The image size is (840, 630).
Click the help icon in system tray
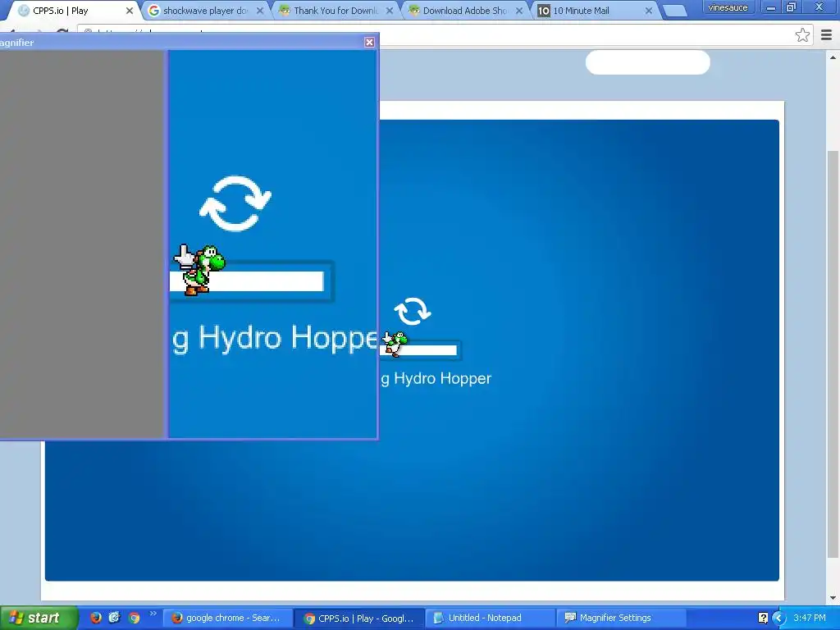[763, 619]
